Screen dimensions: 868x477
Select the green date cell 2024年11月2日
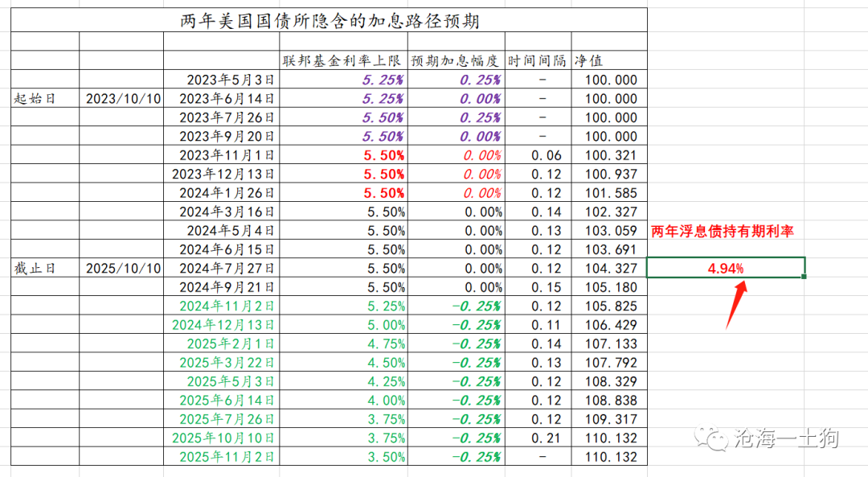click(x=222, y=306)
